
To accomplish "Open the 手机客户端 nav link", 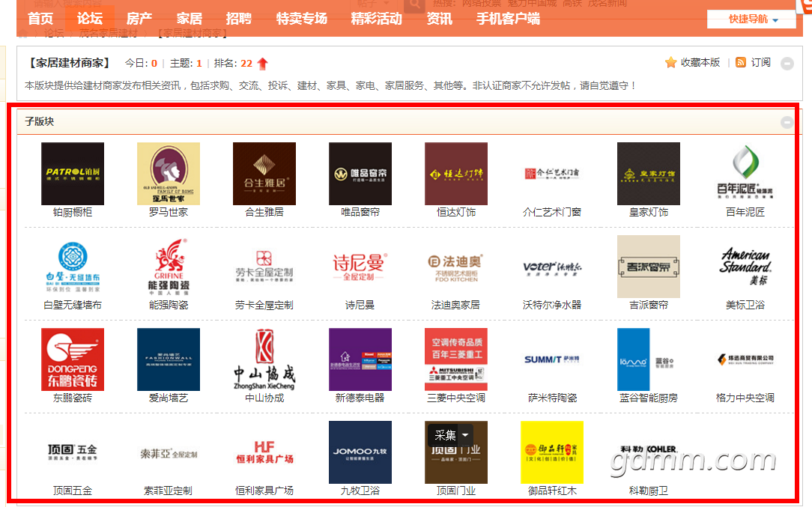I will click(508, 19).
